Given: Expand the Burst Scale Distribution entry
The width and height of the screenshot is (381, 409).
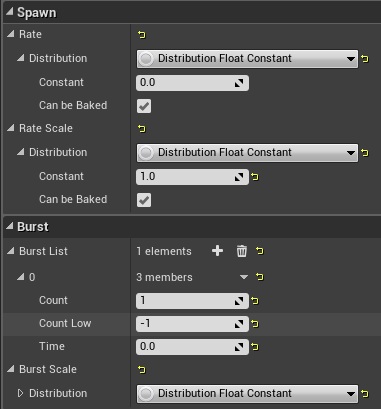Looking at the screenshot, I should pos(20,393).
